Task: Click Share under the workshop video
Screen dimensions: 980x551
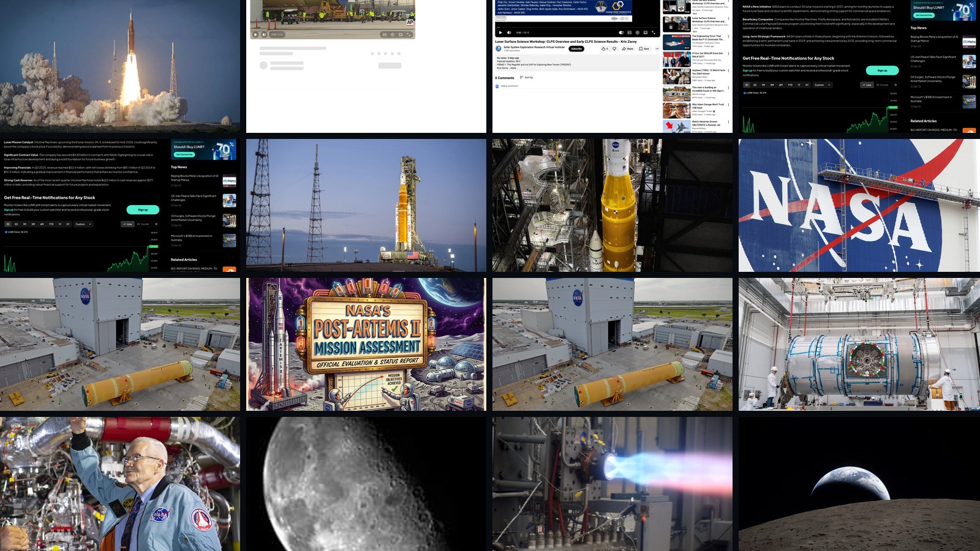Action: (628, 48)
